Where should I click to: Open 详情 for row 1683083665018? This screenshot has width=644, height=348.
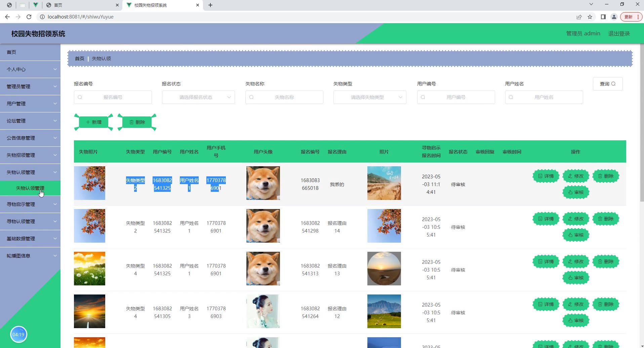pos(546,176)
